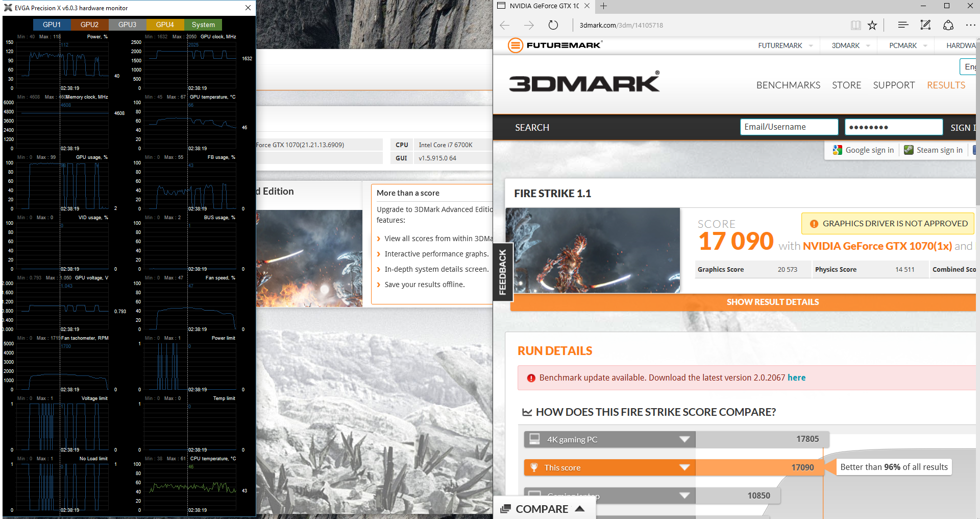Click the 3DMark desktop window game thumbnail
Screen dimensions: 980x519
coord(309,258)
